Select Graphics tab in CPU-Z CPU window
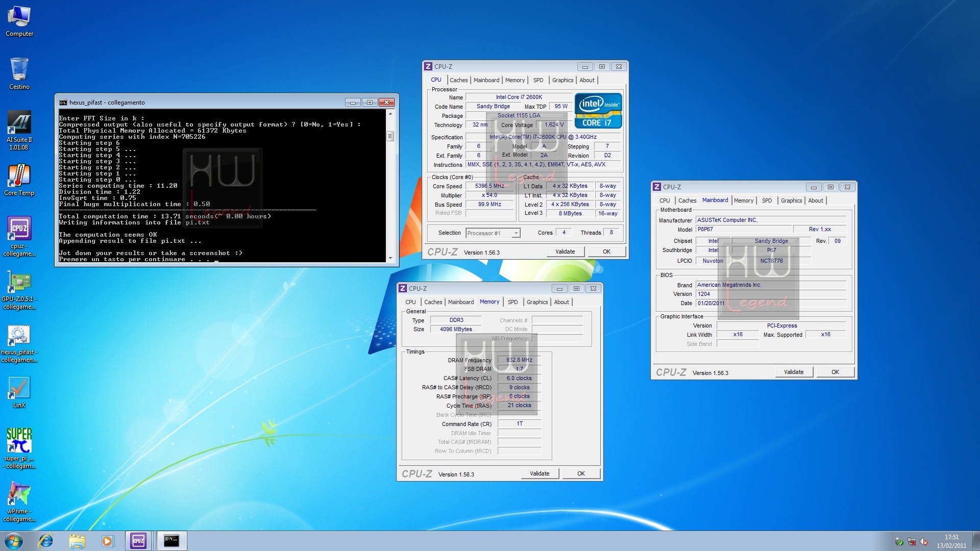Image resolution: width=980 pixels, height=551 pixels. point(562,80)
